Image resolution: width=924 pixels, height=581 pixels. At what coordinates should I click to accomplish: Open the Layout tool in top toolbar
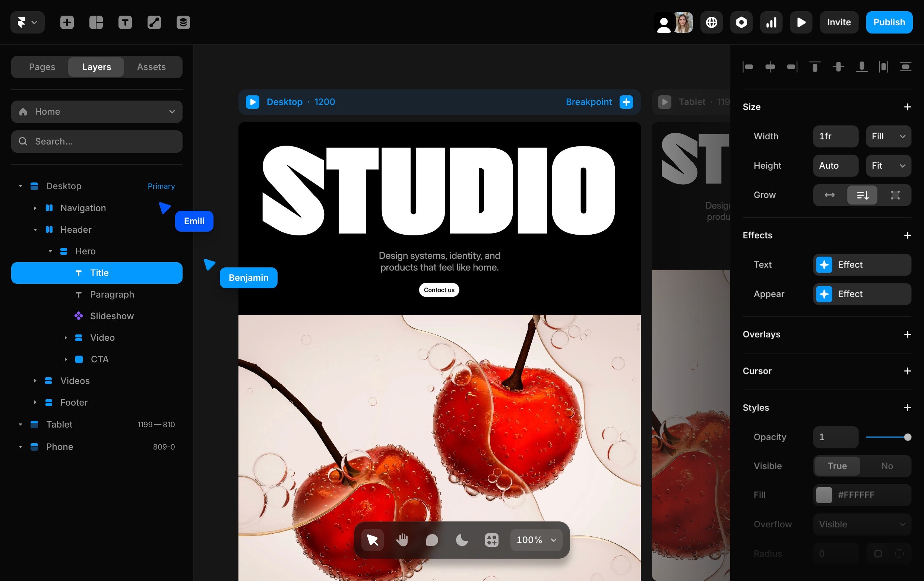(96, 22)
